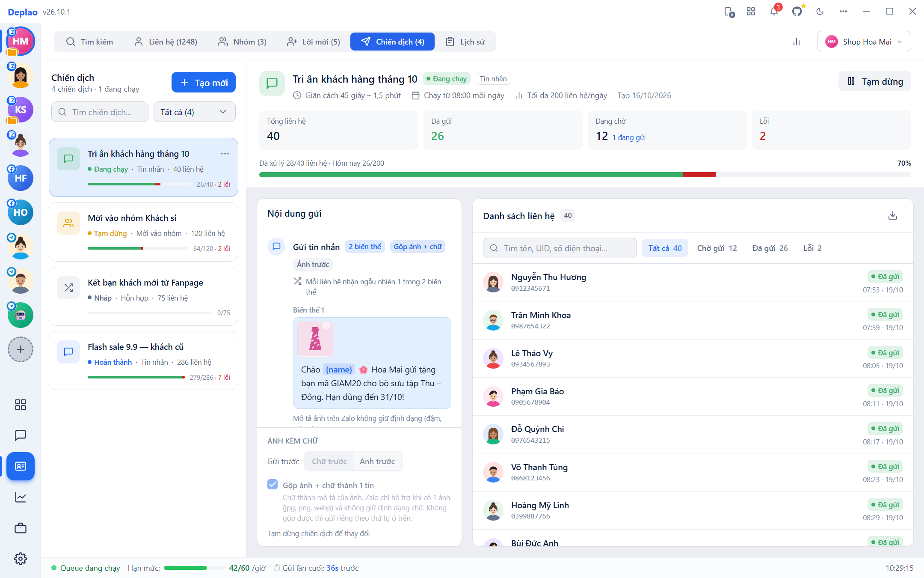Select the Chữ trước send order option

[329, 461]
